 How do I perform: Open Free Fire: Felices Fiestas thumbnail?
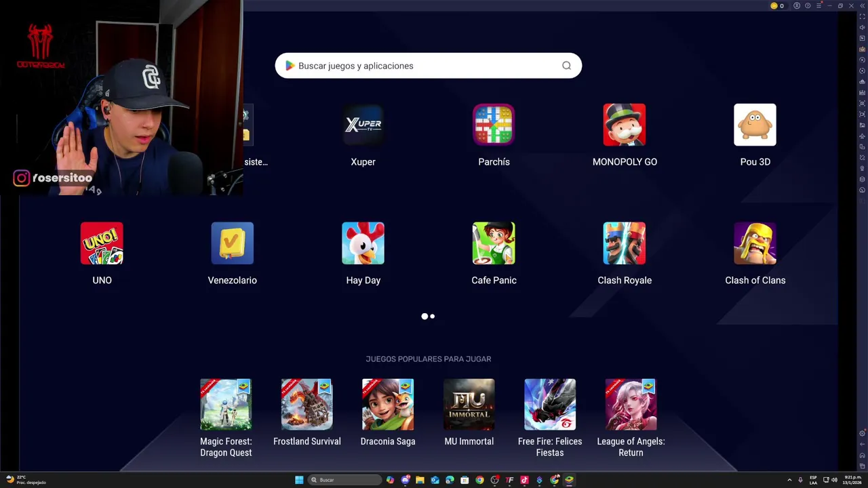click(550, 405)
